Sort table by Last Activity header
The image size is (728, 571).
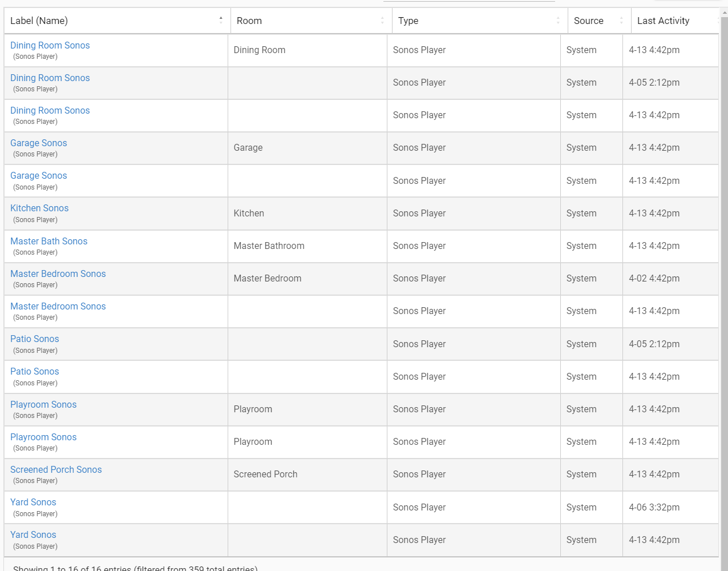point(663,21)
